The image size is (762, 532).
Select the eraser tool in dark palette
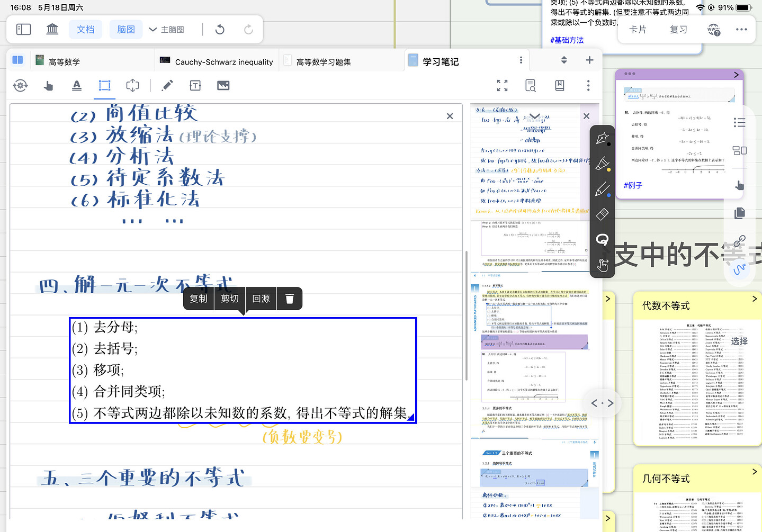(x=603, y=214)
